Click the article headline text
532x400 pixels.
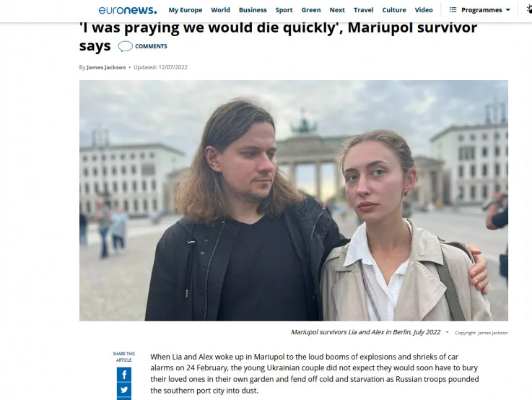pyautogui.click(x=278, y=36)
